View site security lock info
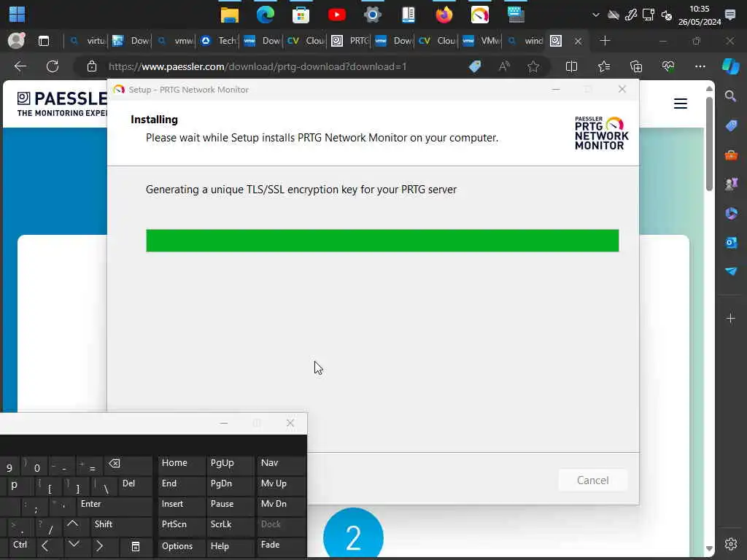Viewport: 747px width, 560px height. click(92, 66)
